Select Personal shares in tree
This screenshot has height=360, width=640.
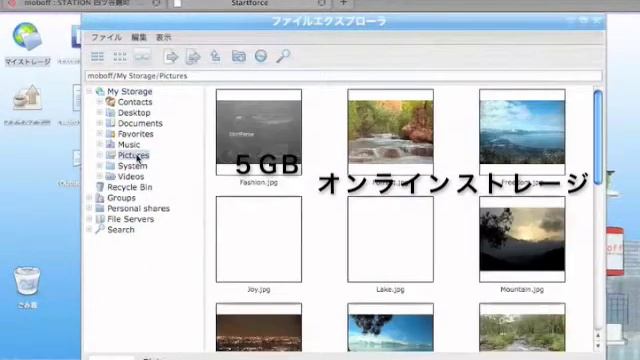click(x=138, y=208)
